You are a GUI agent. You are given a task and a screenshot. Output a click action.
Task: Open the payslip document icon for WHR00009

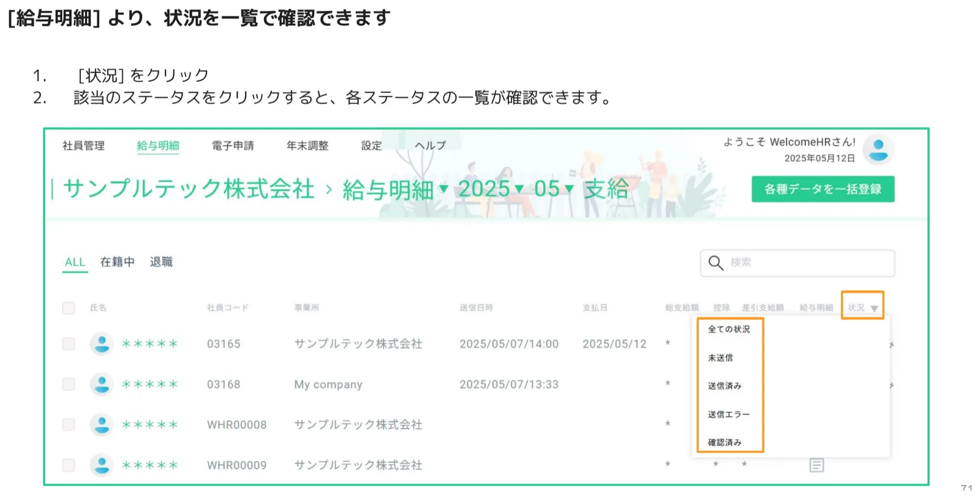coord(816,465)
